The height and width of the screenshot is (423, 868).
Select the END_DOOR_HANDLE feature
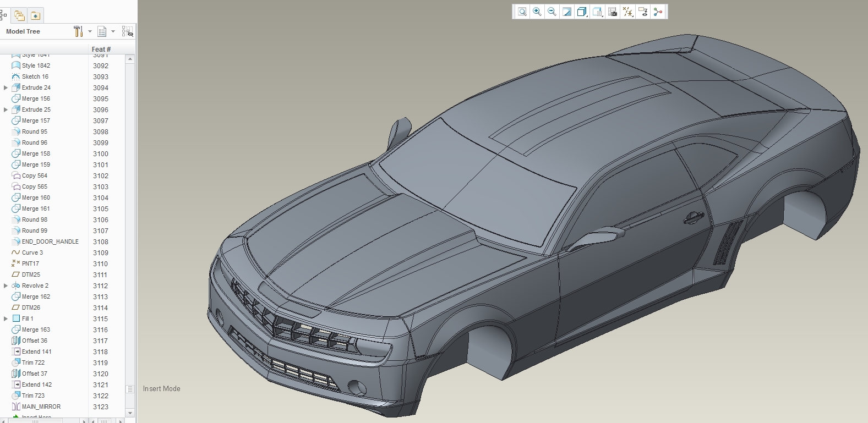(50, 241)
